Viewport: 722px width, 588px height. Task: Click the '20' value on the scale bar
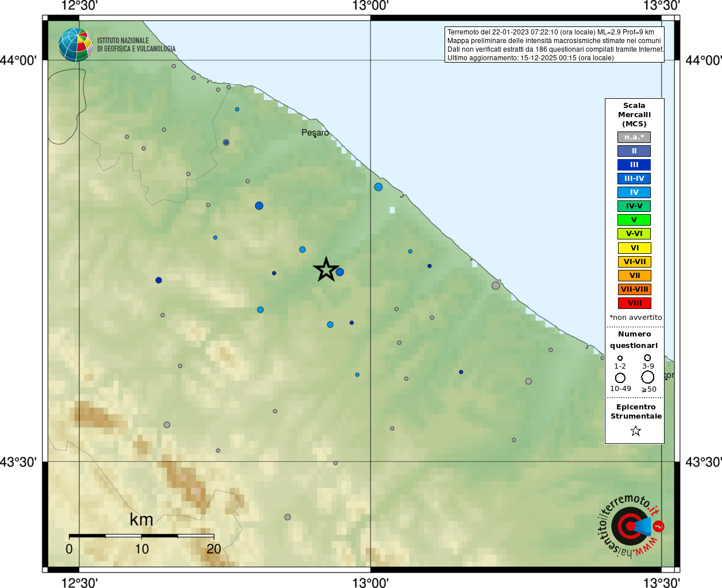pyautogui.click(x=214, y=549)
